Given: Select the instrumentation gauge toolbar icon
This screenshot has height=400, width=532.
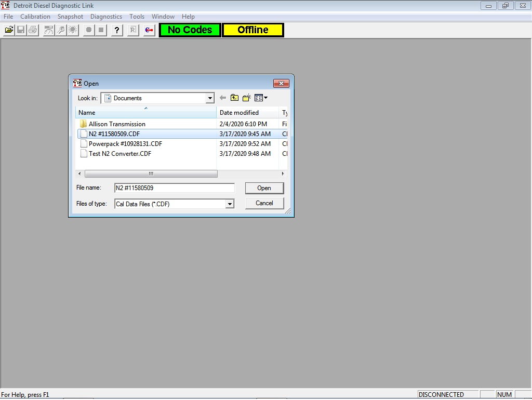Looking at the screenshot, I should pos(48,30).
